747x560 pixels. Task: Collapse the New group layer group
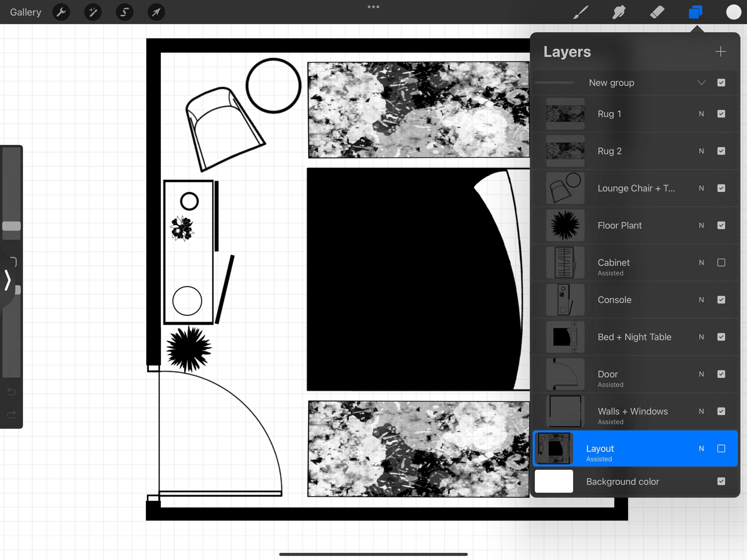[x=701, y=82]
